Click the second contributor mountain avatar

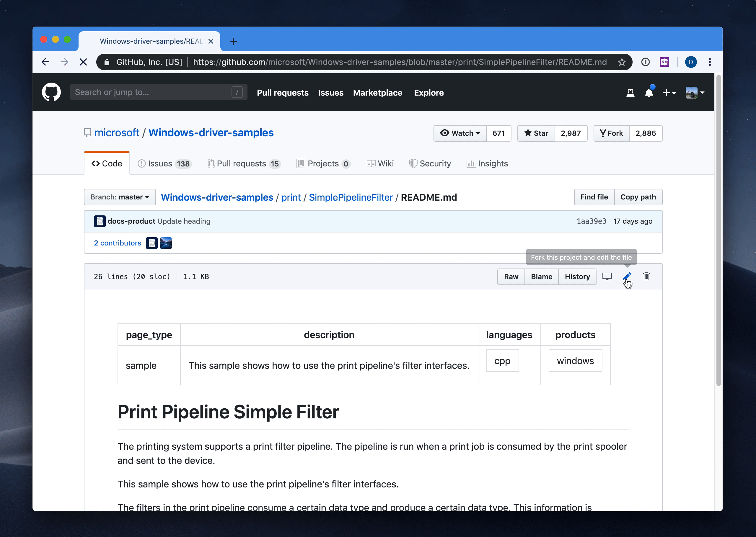click(x=166, y=243)
